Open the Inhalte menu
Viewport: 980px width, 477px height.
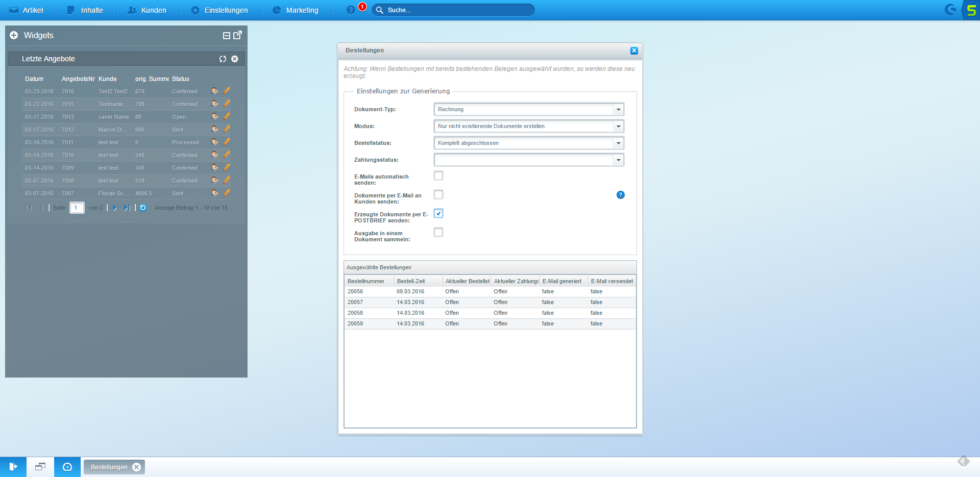click(x=85, y=10)
